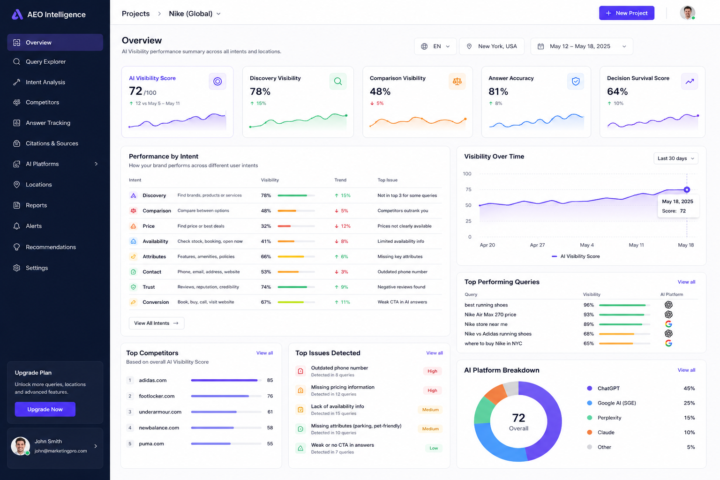Click the donut chart center showing 72 Overall
Viewport: 720px width, 480px height.
click(x=518, y=422)
